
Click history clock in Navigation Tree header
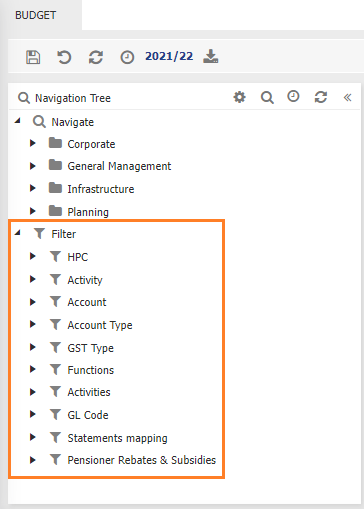coord(293,97)
